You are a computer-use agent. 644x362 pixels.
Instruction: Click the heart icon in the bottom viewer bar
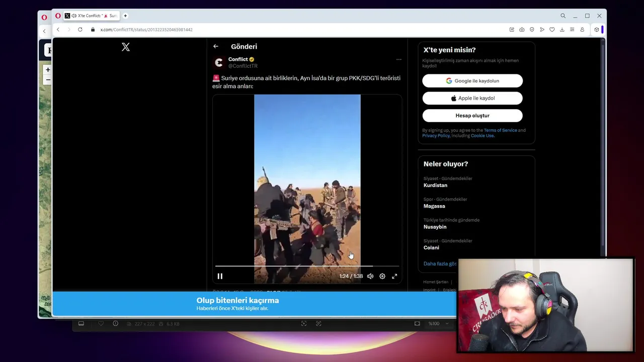point(101,324)
